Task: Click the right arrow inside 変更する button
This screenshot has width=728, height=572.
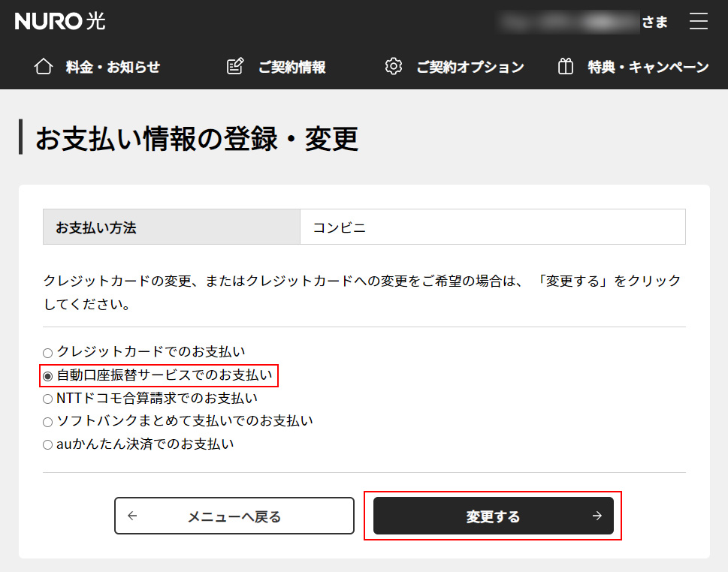Action: coord(595,516)
